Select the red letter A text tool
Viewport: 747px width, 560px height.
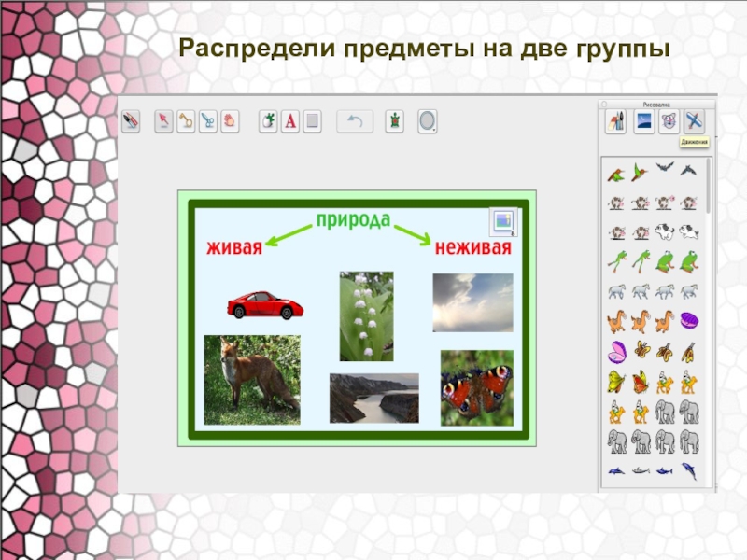[x=290, y=120]
